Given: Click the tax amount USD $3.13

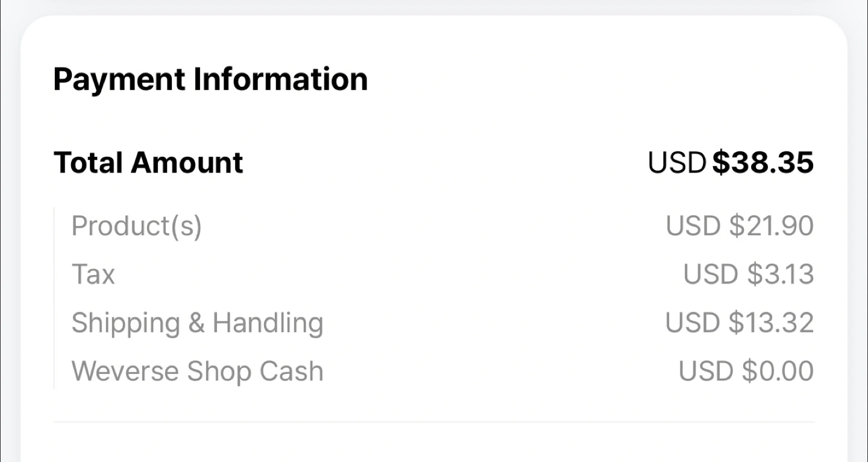Looking at the screenshot, I should [x=749, y=274].
